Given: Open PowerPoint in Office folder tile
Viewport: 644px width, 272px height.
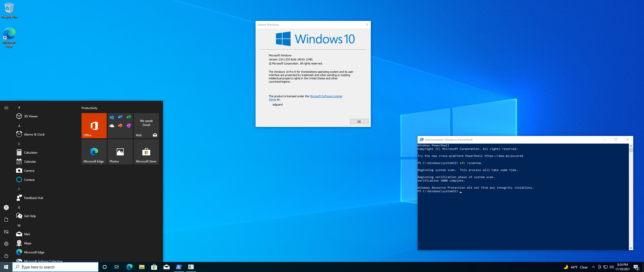Looking at the screenshot, I should (120, 126).
